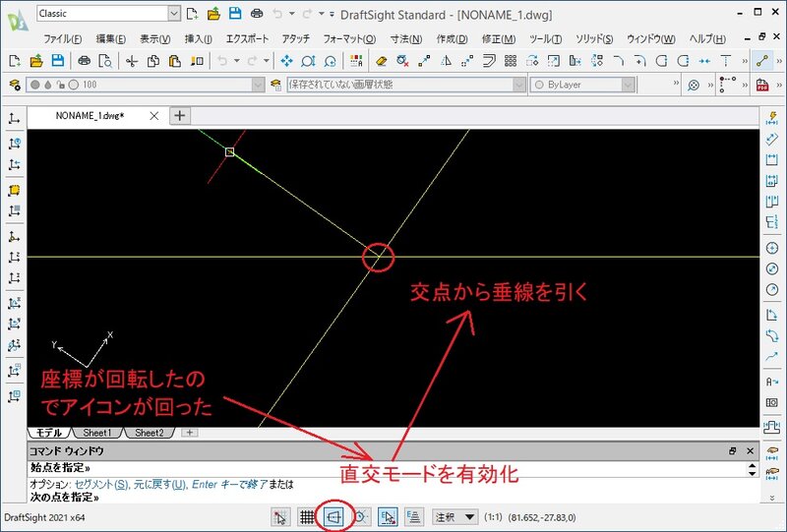Open the 修正(M) menu
The width and height of the screenshot is (787, 532).
coord(499,38)
